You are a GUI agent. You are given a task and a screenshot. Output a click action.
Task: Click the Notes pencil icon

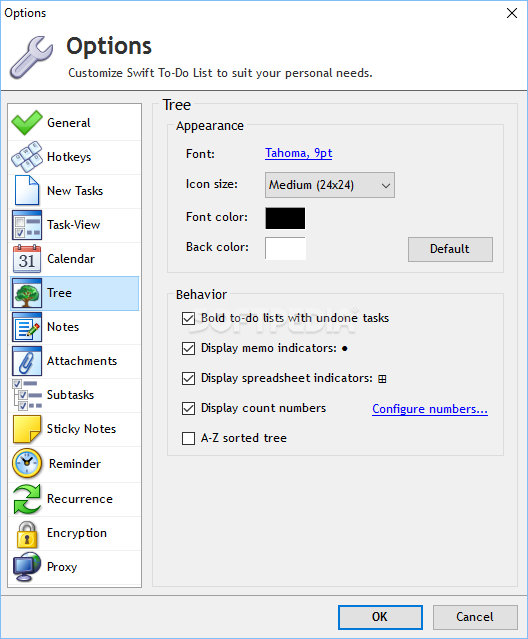(x=27, y=327)
